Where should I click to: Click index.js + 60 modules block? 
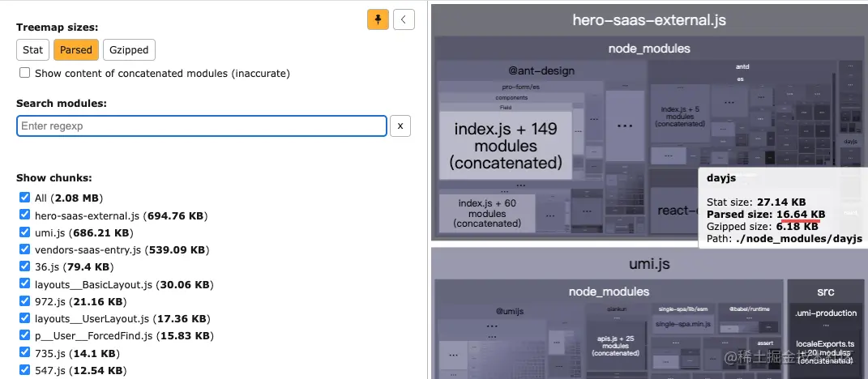click(487, 214)
